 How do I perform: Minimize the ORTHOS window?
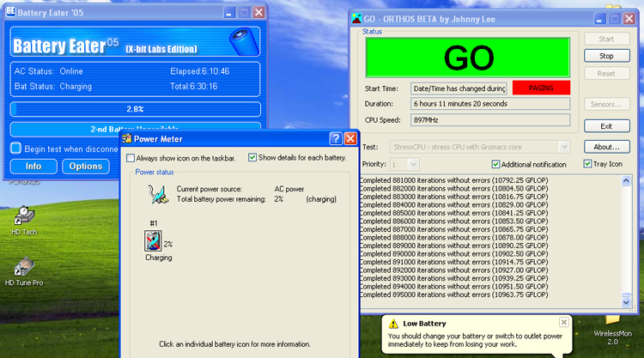point(599,19)
